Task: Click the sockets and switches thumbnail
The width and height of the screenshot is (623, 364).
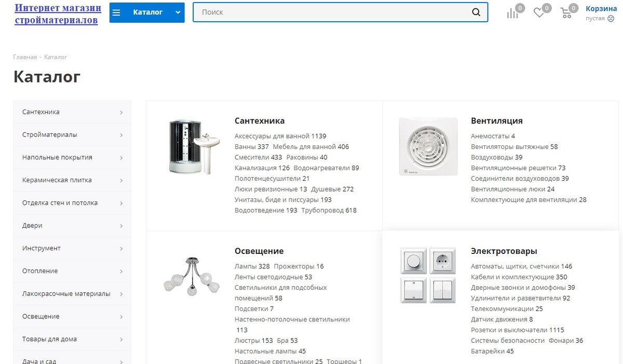Action: [428, 275]
